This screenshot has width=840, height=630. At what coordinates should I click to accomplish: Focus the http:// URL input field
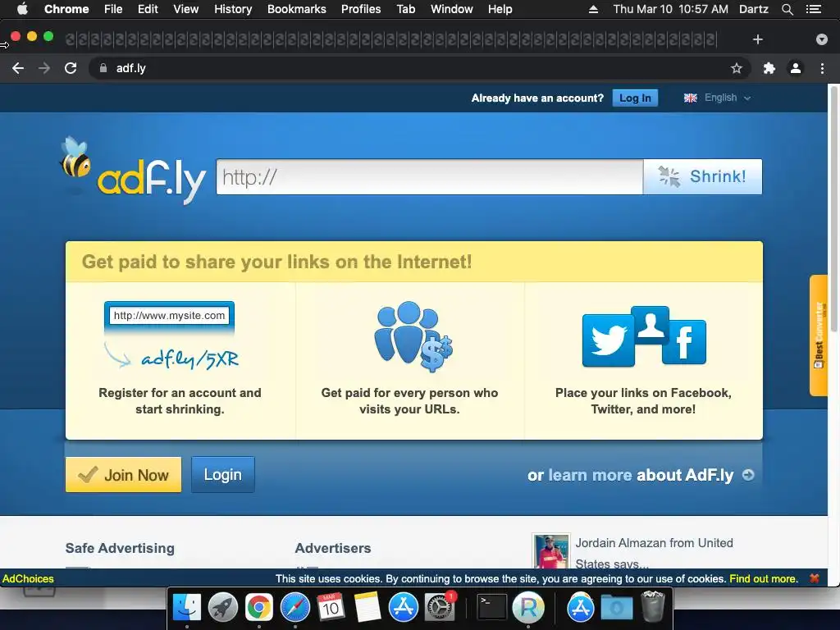tap(430, 177)
